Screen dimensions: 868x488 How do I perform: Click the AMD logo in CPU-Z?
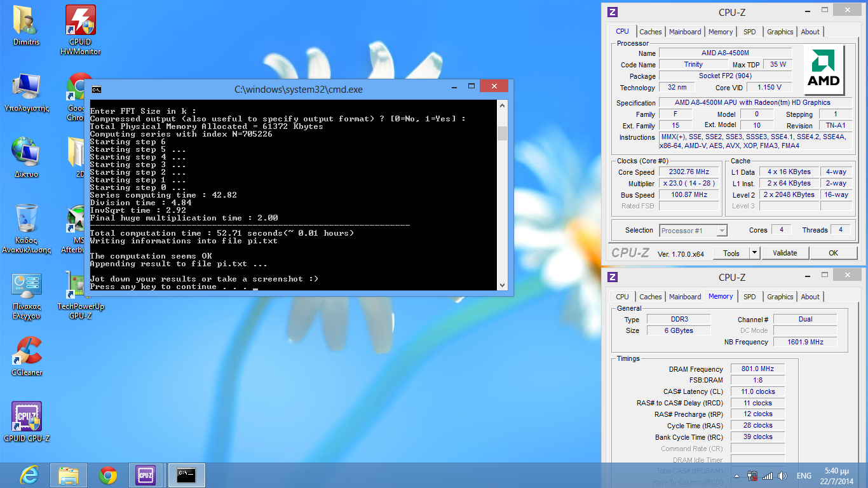(x=824, y=69)
